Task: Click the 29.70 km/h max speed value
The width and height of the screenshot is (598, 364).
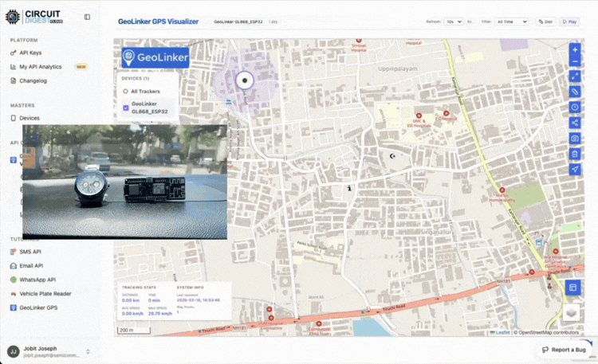Action: click(160, 313)
